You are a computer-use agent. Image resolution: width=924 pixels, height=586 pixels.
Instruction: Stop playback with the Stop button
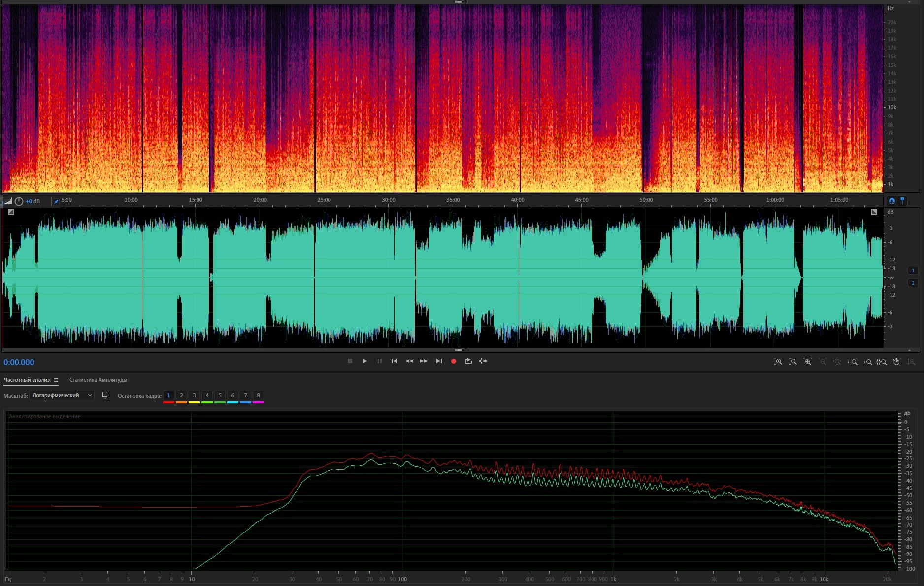tap(350, 361)
